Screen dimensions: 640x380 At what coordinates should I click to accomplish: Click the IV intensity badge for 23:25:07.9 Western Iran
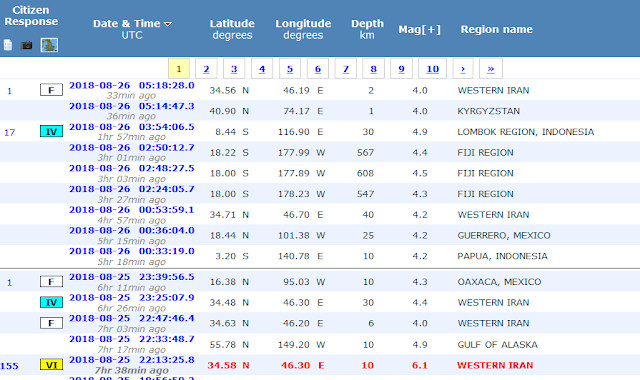pos(51,302)
